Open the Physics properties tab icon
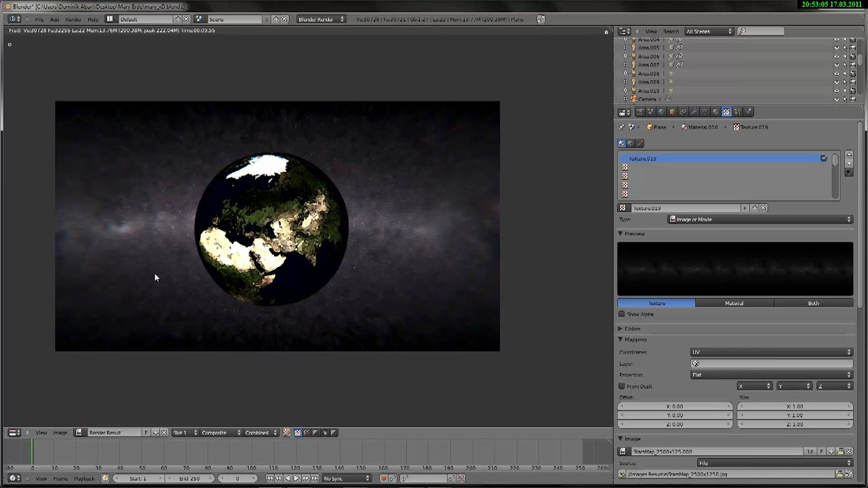This screenshot has width=868, height=488. [748, 111]
